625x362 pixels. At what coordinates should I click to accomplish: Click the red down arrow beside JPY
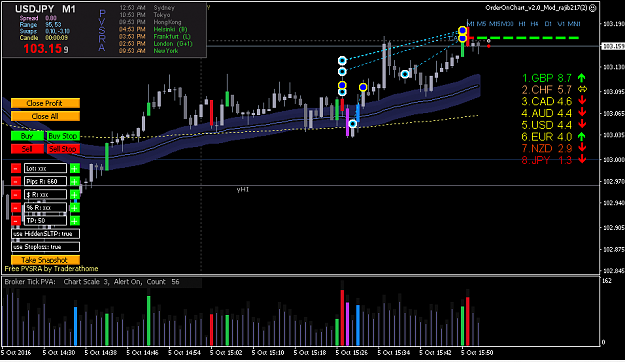coord(582,160)
